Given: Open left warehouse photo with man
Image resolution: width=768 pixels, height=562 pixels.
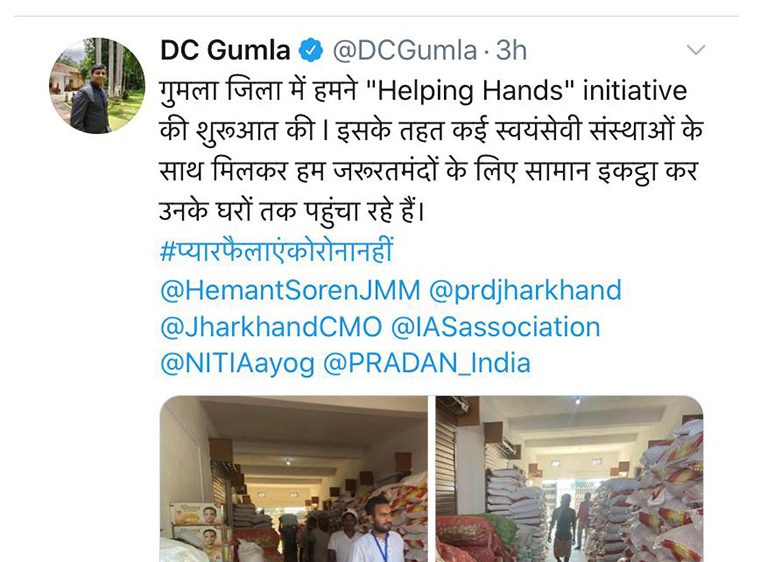Looking at the screenshot, I should [294, 479].
